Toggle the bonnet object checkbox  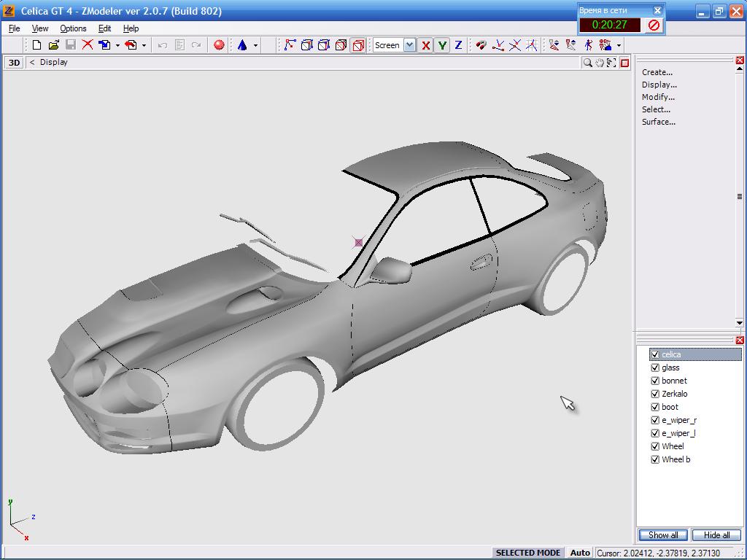click(x=655, y=381)
